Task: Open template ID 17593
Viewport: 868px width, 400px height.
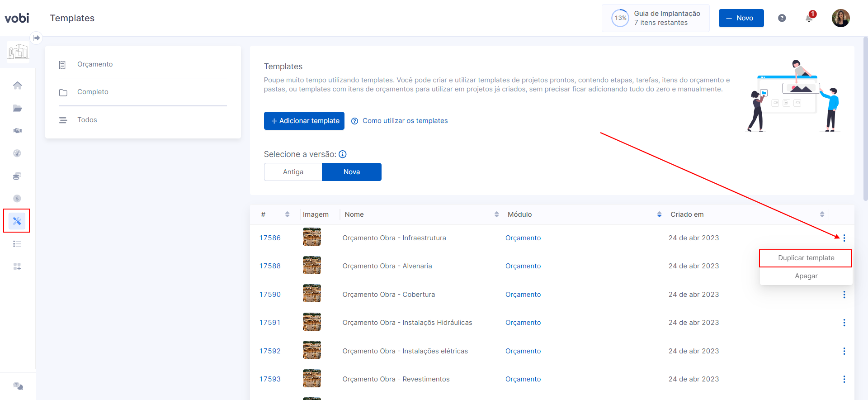Action: click(x=270, y=379)
